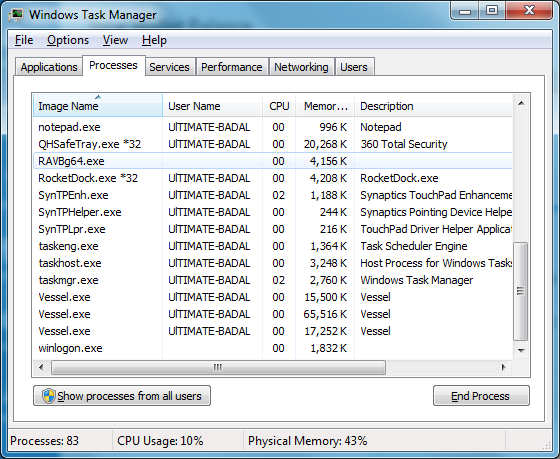Open the View menu

[115, 40]
